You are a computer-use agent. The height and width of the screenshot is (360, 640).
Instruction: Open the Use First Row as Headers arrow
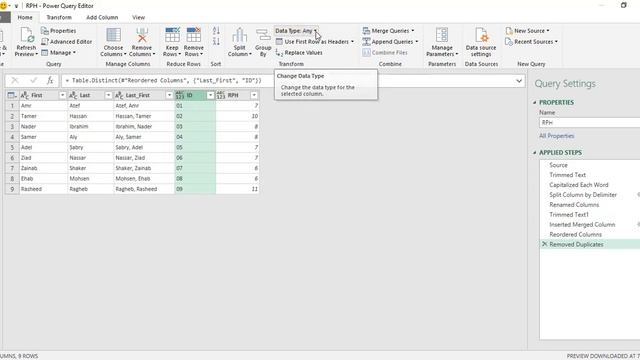point(352,42)
